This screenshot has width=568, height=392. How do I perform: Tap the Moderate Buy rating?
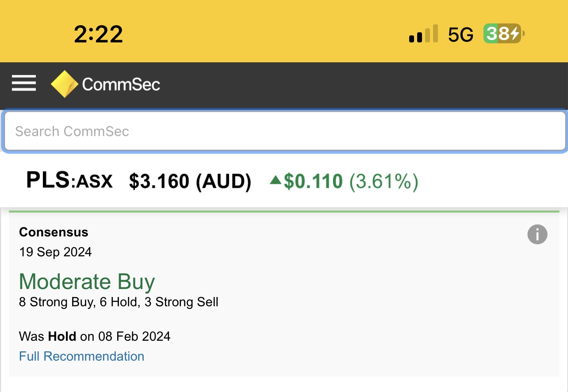[87, 282]
